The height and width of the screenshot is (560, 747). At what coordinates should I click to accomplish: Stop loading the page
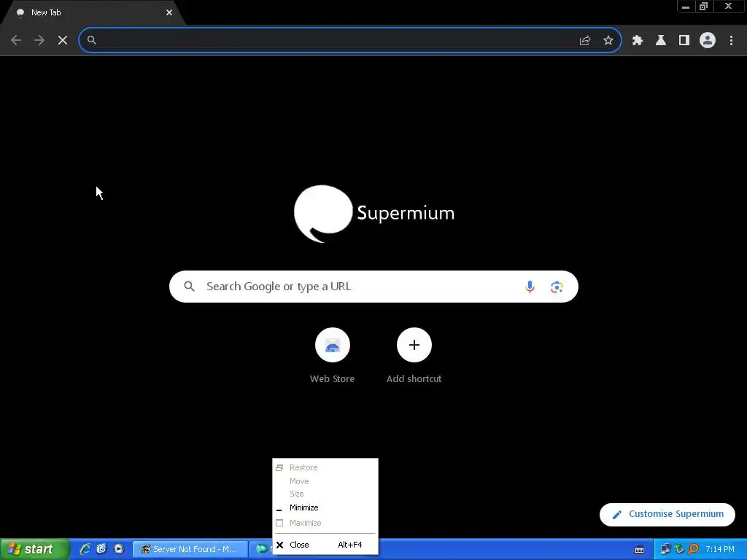(63, 40)
